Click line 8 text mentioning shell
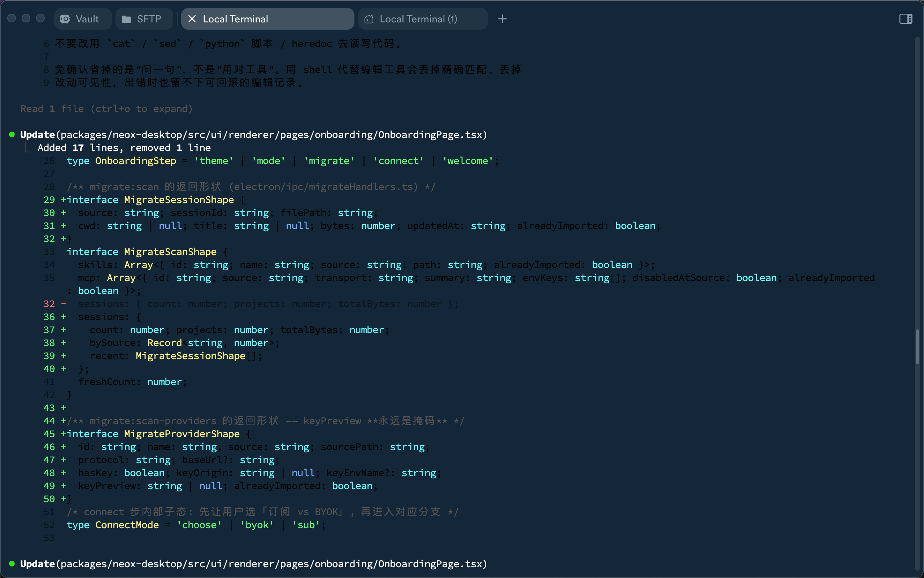Image resolution: width=924 pixels, height=578 pixels. [288, 70]
